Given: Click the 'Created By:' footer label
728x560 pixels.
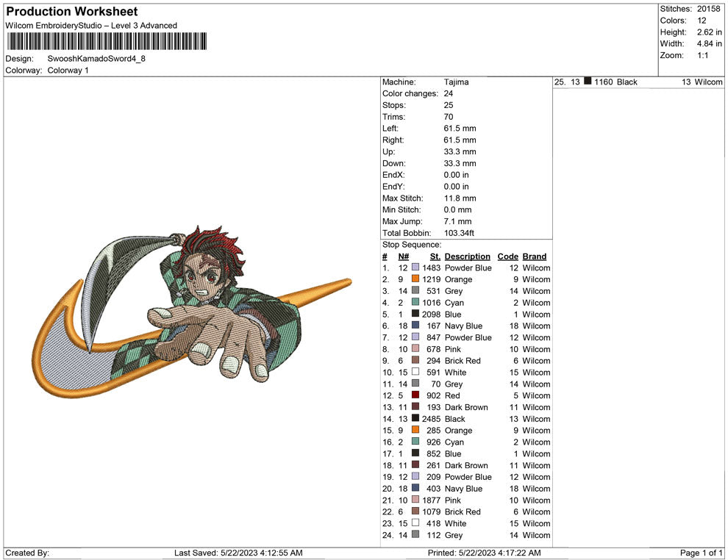Looking at the screenshot, I should (27, 553).
